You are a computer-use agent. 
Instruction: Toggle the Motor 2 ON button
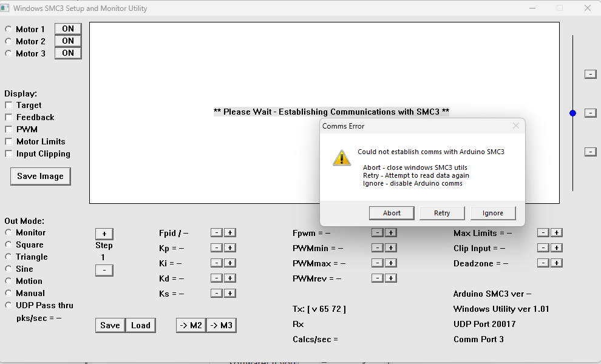click(68, 41)
